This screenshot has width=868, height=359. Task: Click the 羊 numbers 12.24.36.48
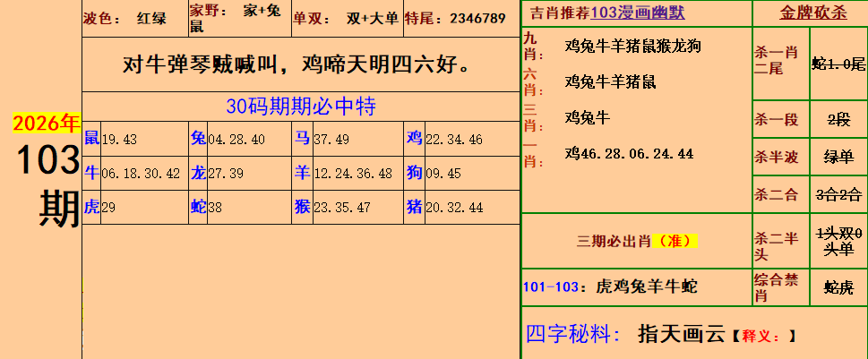(x=353, y=174)
